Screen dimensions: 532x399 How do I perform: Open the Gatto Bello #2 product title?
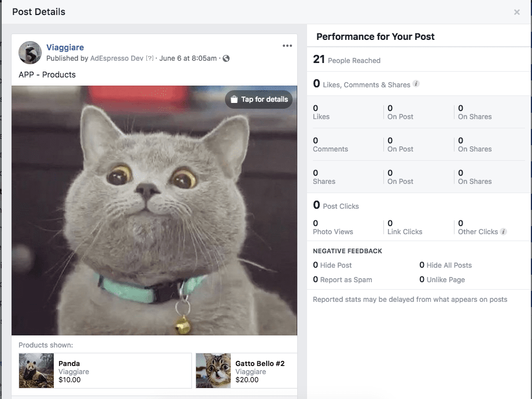tap(260, 363)
